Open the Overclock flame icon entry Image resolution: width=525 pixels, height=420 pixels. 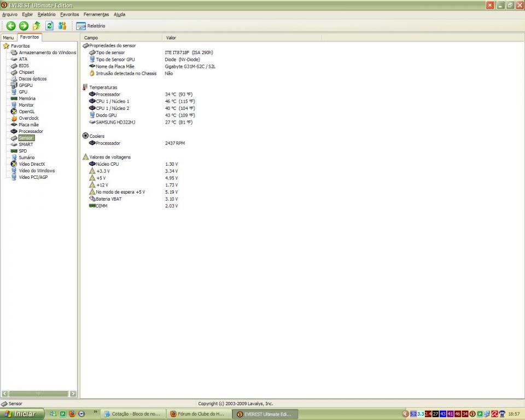tap(14, 118)
